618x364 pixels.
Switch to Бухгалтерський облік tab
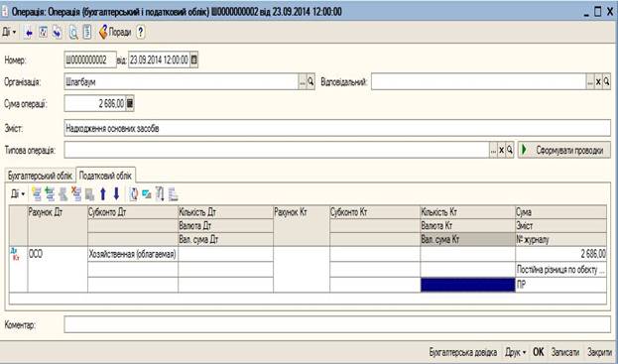pos(41,176)
